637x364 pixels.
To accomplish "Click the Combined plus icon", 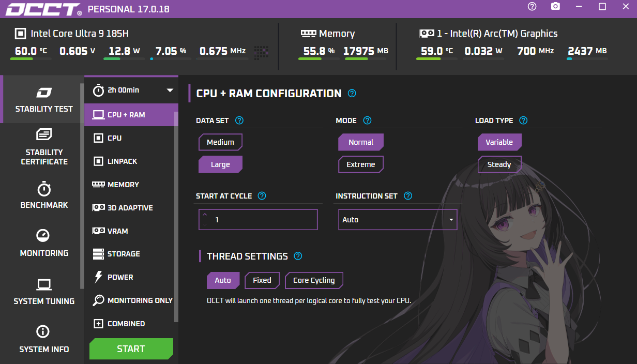I will (x=98, y=324).
